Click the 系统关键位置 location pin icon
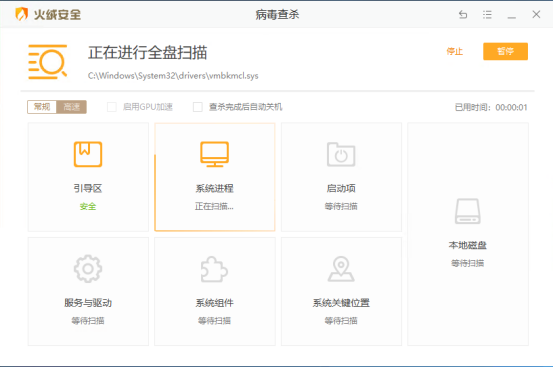Viewport: 554px width, 367px height. (341, 269)
